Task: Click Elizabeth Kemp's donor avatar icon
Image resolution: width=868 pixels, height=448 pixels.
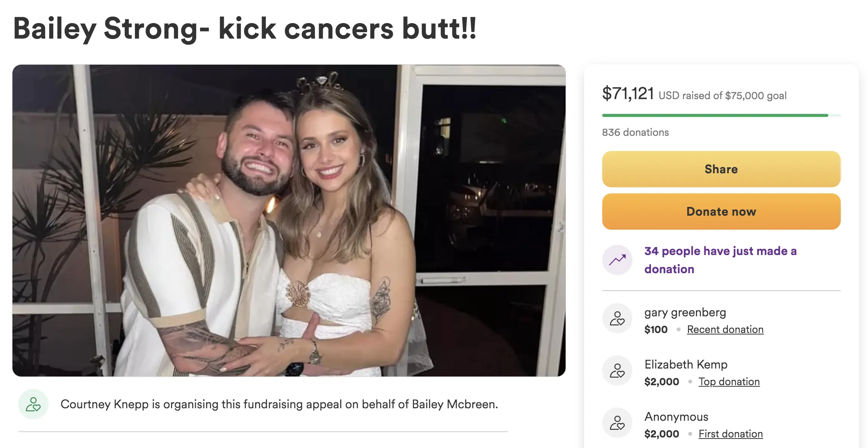Action: click(617, 371)
